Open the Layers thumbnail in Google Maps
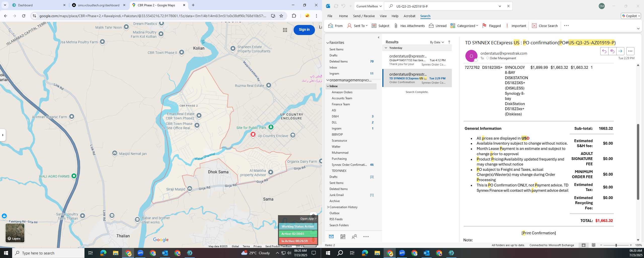 [15, 233]
